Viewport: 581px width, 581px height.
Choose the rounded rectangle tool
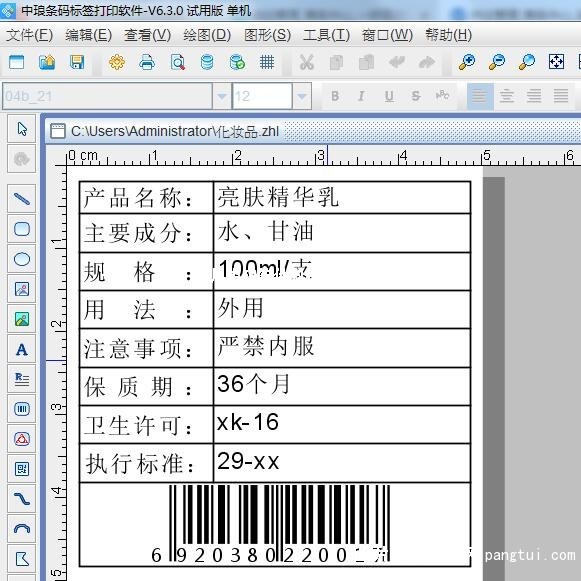tap(22, 229)
